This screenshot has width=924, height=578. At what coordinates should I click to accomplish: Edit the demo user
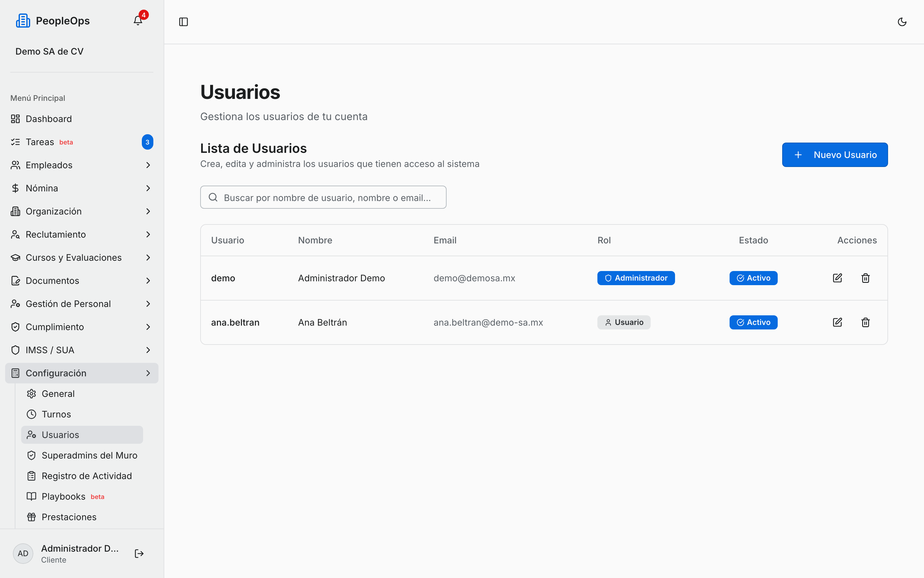[x=837, y=278]
